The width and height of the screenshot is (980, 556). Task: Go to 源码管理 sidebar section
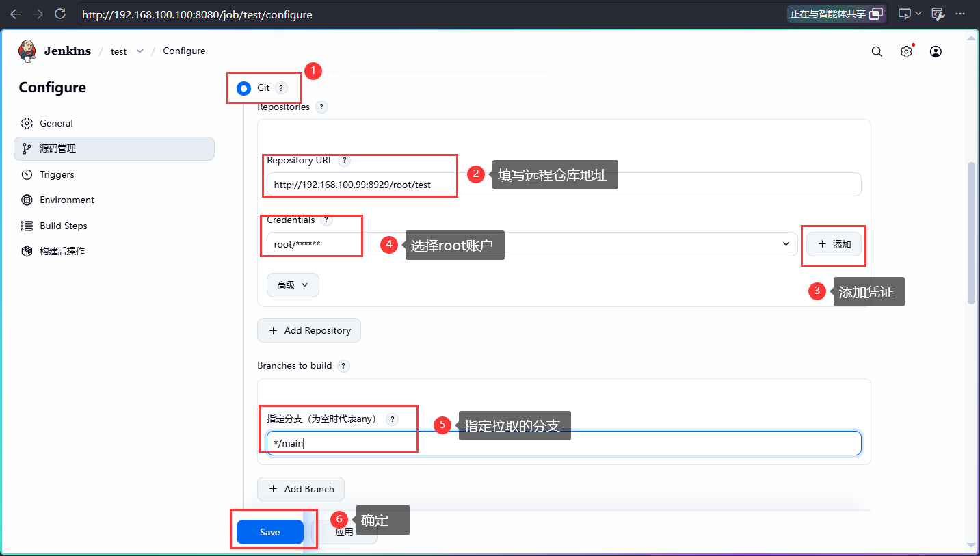114,148
